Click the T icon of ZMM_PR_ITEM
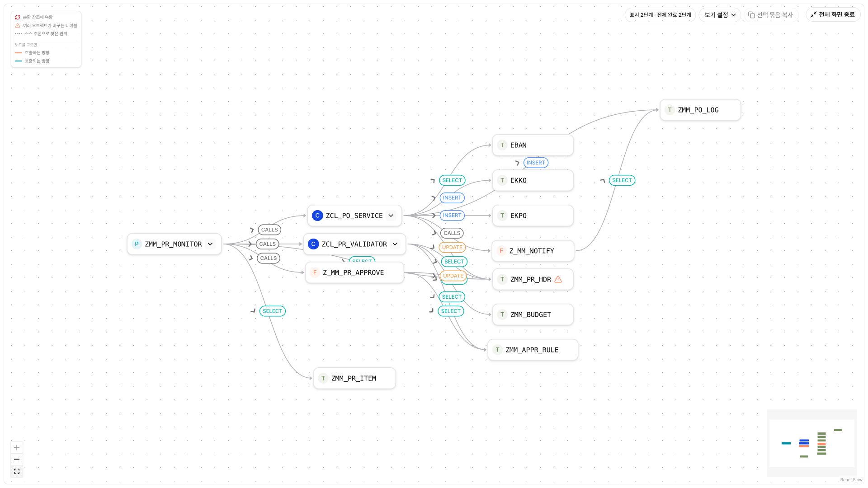868x488 pixels. point(323,378)
